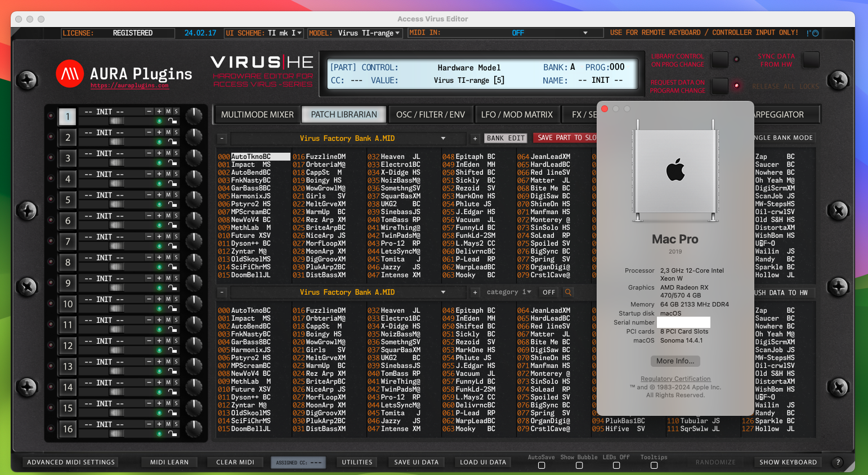
Task: Click plus button beside upper bank selector
Action: click(475, 138)
